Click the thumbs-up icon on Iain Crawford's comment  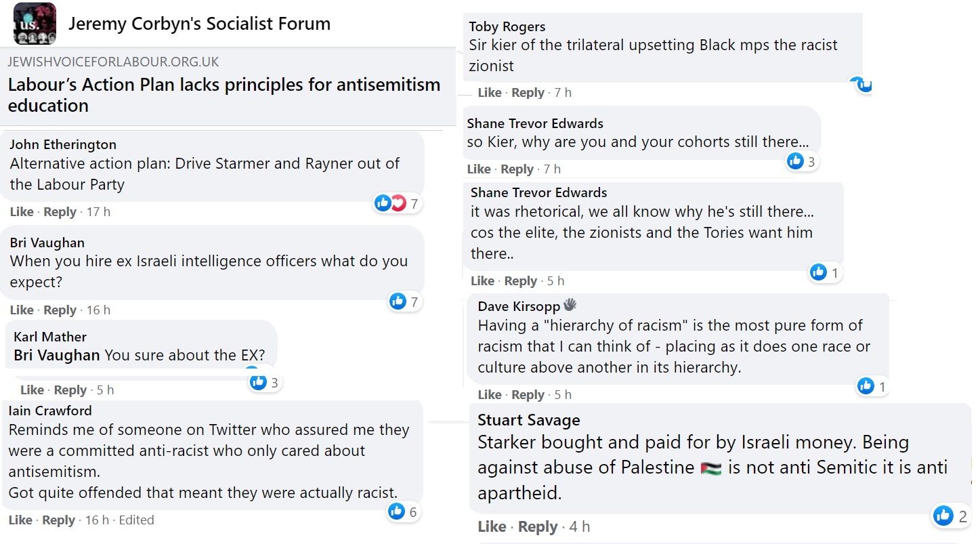coord(397,511)
